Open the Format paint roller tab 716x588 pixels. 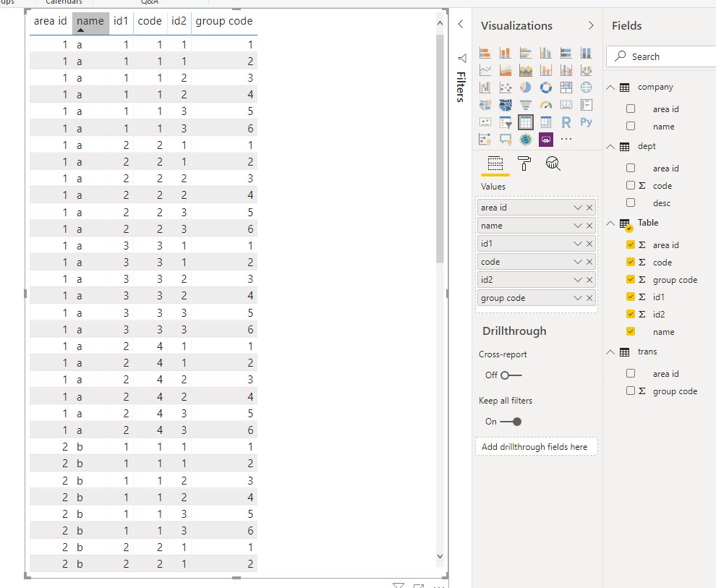point(524,163)
